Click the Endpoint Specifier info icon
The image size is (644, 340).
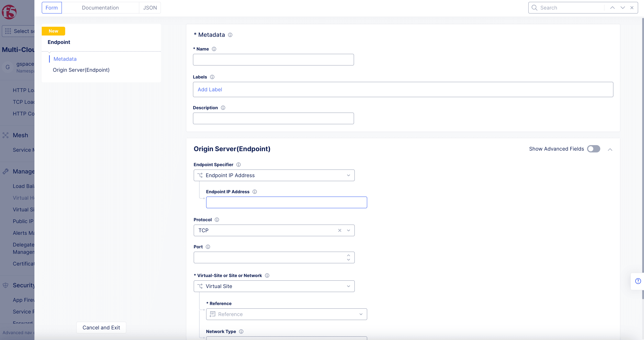(x=239, y=165)
